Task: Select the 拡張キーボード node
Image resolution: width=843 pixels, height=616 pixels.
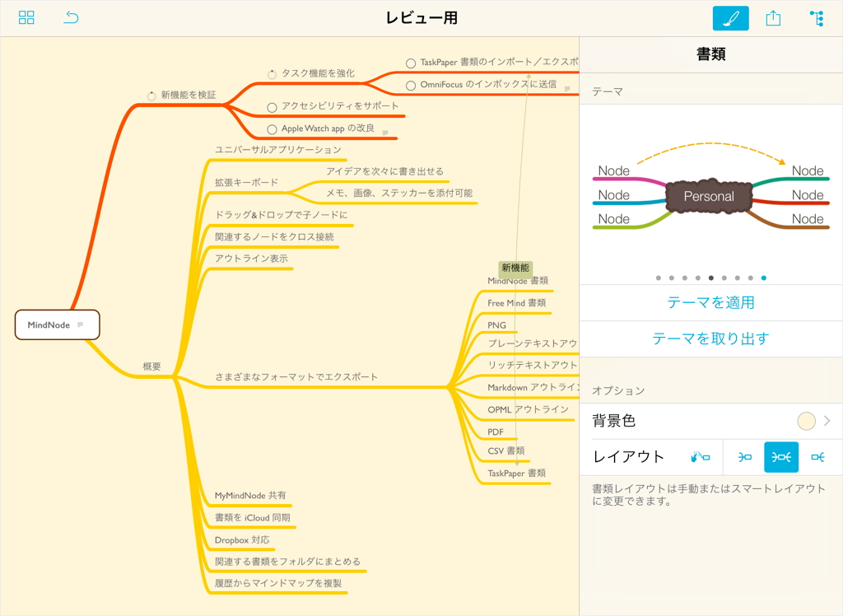Action: (x=246, y=182)
